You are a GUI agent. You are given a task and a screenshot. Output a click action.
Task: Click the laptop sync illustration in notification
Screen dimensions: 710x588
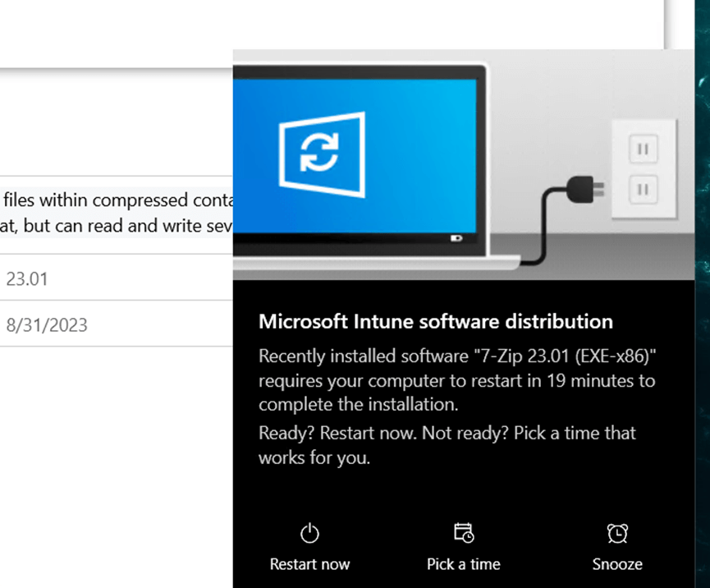pos(464,165)
